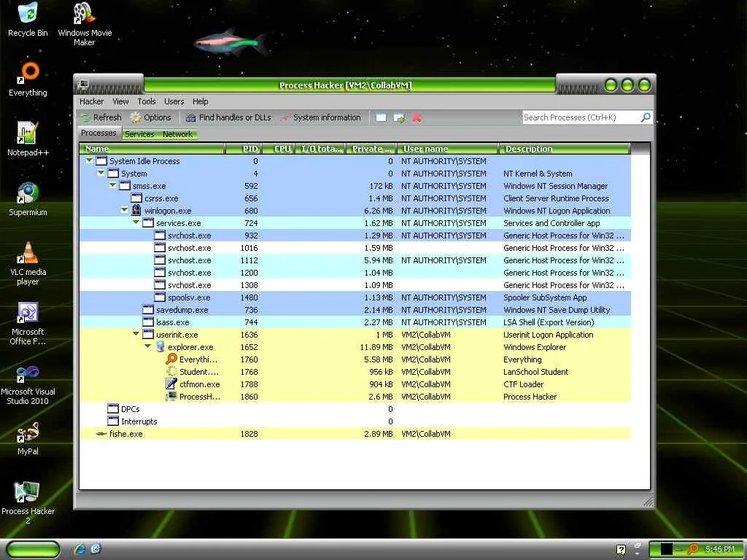The image size is (747, 560).
Task: Select the lsass.exe process
Action: point(355,322)
